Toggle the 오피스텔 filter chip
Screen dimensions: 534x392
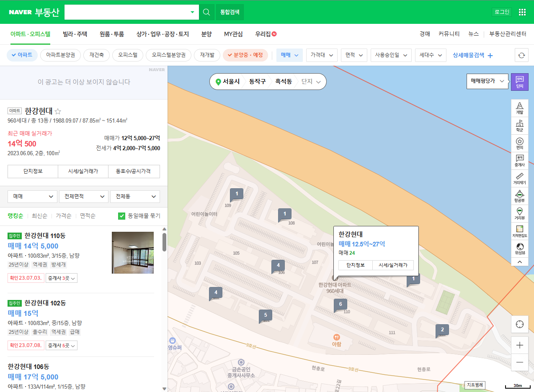(x=128, y=55)
